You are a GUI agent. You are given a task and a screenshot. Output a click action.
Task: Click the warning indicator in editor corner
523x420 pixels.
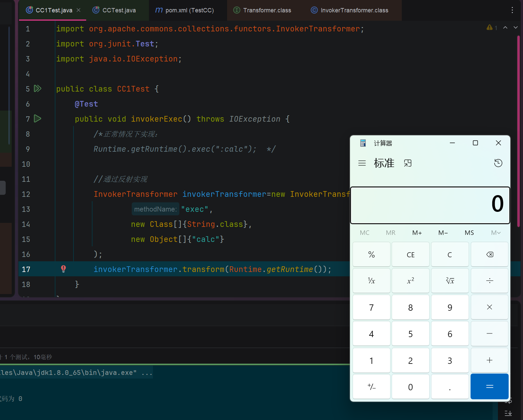[x=492, y=27]
